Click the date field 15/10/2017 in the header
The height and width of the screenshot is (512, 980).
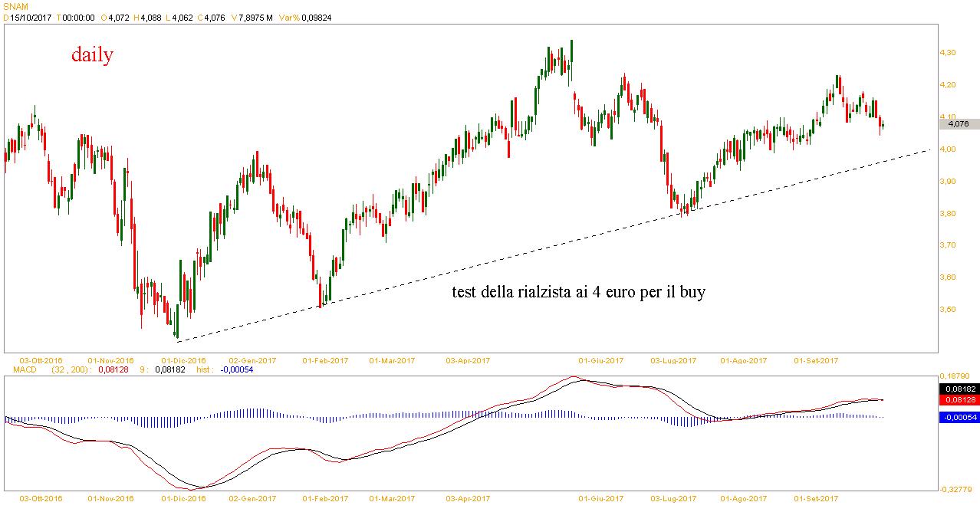point(30,16)
